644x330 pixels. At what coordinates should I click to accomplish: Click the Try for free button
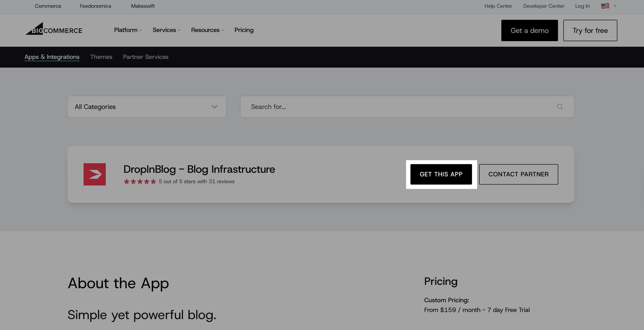590,30
